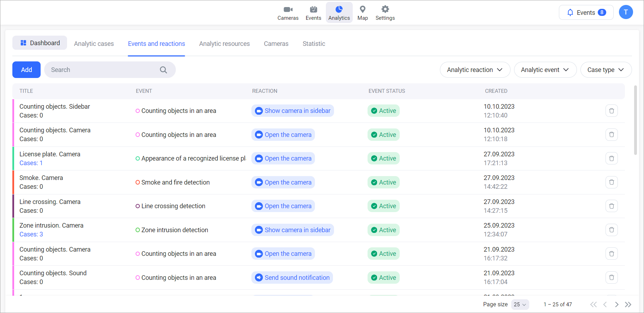Click the search magnifier icon

pyautogui.click(x=163, y=70)
